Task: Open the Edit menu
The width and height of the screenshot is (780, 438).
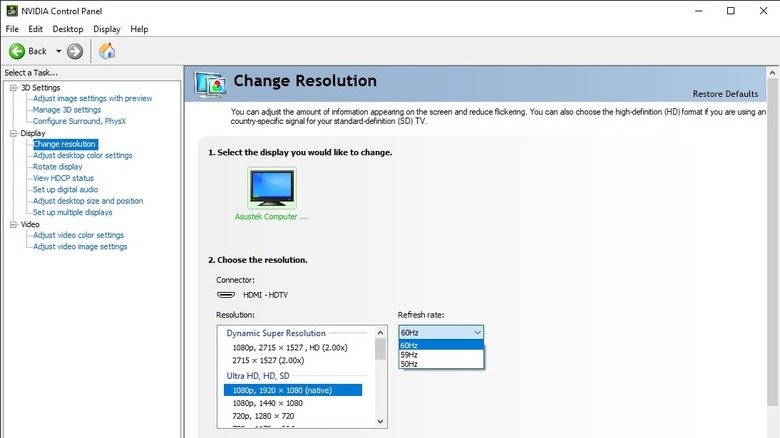Action: [35, 29]
